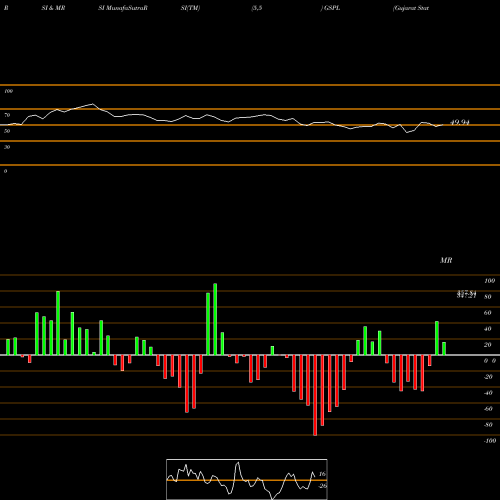Image resolution: width=500 pixels, height=500 pixels.
Task: Click the tallest green MR histogram bar
Action: [215, 319]
